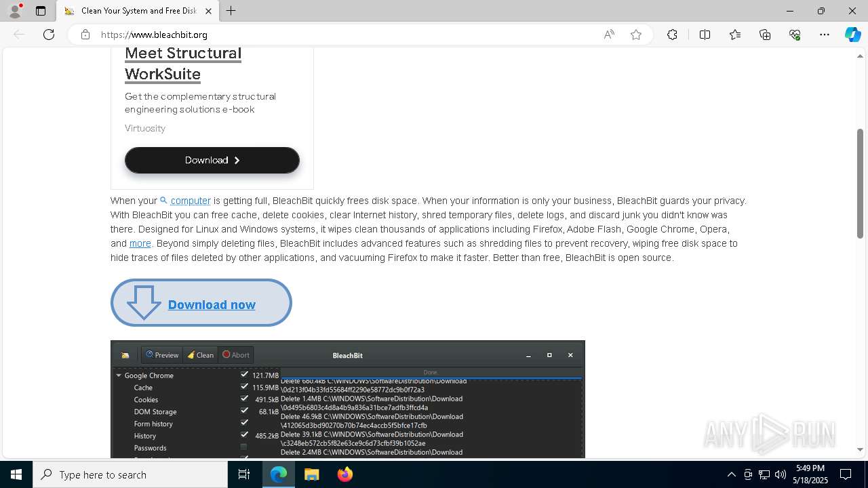868x488 pixels.
Task: Follow the 'computer' link in paragraph
Action: 191,201
